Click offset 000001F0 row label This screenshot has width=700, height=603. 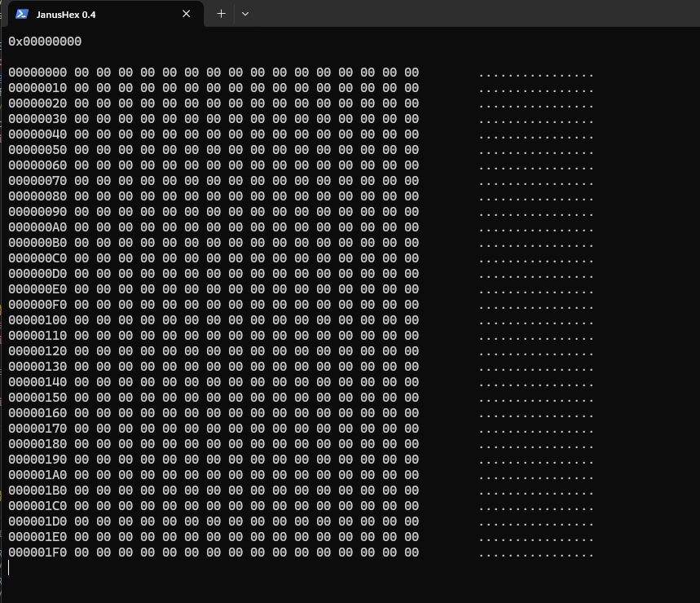(x=37, y=552)
